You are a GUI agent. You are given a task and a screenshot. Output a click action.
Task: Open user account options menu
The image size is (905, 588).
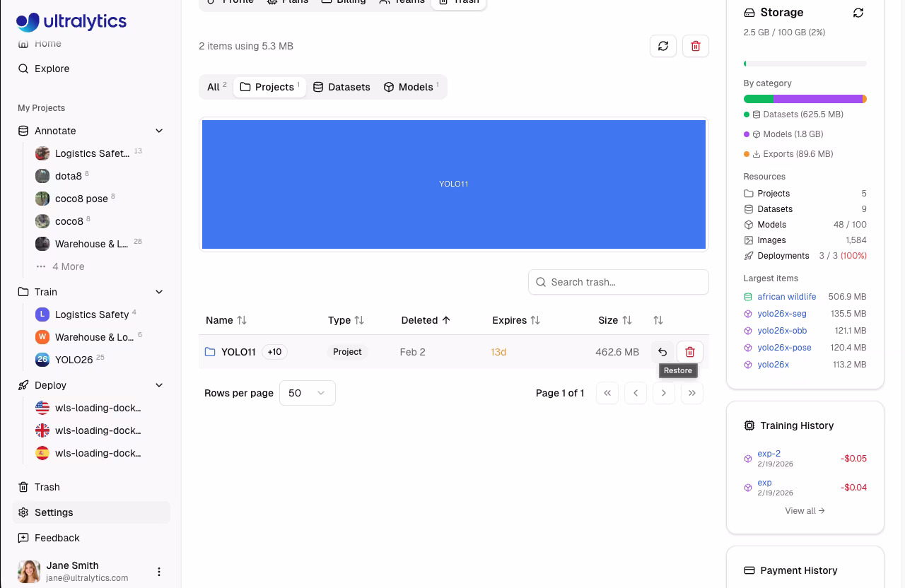pos(159,572)
